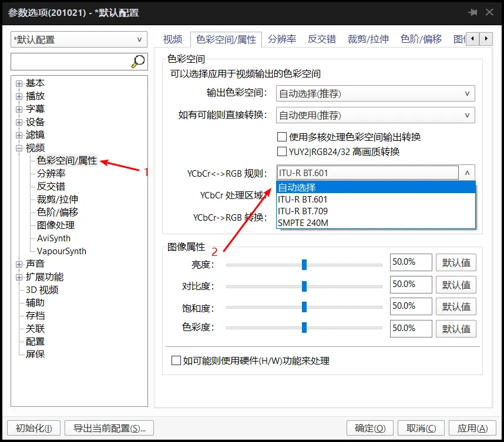Click the 饱和度 slider handle
Screen dimensions: 504x442
(x=304, y=307)
